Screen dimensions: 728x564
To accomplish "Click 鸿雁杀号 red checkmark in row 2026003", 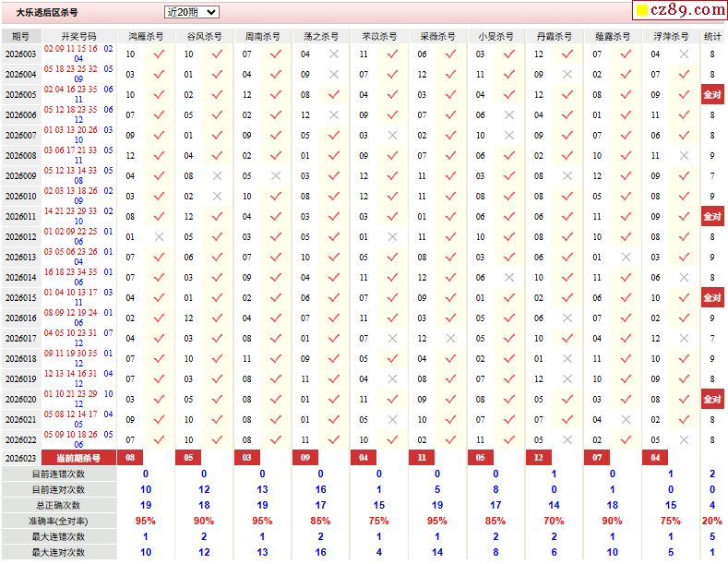I will [x=159, y=54].
